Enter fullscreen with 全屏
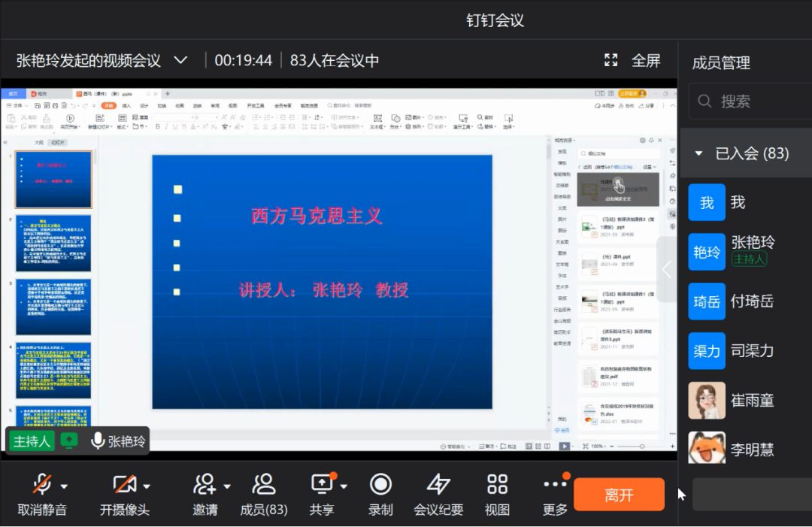 [x=632, y=60]
